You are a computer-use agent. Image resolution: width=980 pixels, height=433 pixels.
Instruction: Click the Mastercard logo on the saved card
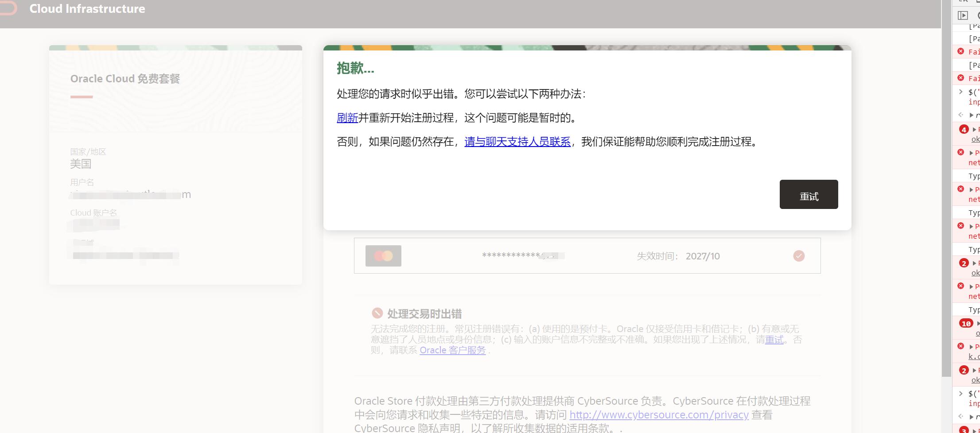pyautogui.click(x=383, y=256)
